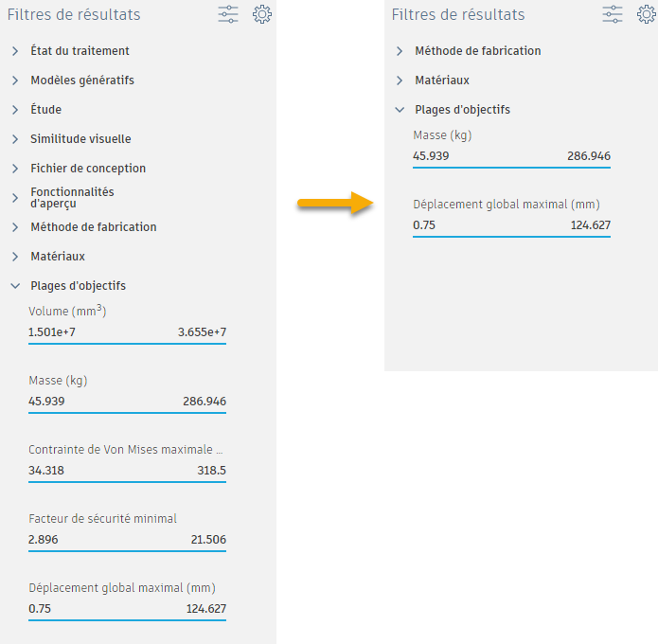Collapse Plages d'objectifs in right panel
658x644 pixels.
tap(462, 110)
